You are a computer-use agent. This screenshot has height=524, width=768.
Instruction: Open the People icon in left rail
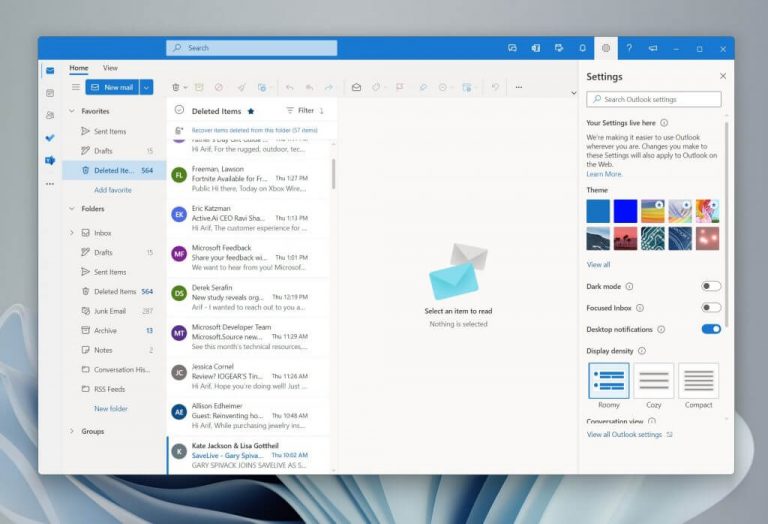click(50, 115)
